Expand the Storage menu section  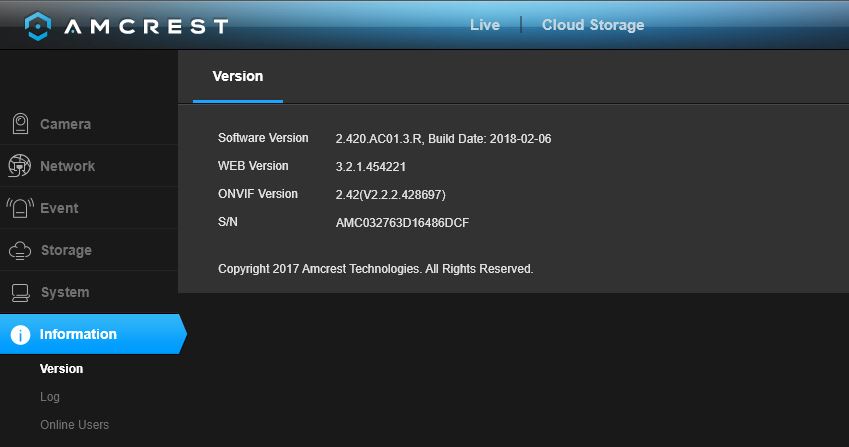pos(89,250)
